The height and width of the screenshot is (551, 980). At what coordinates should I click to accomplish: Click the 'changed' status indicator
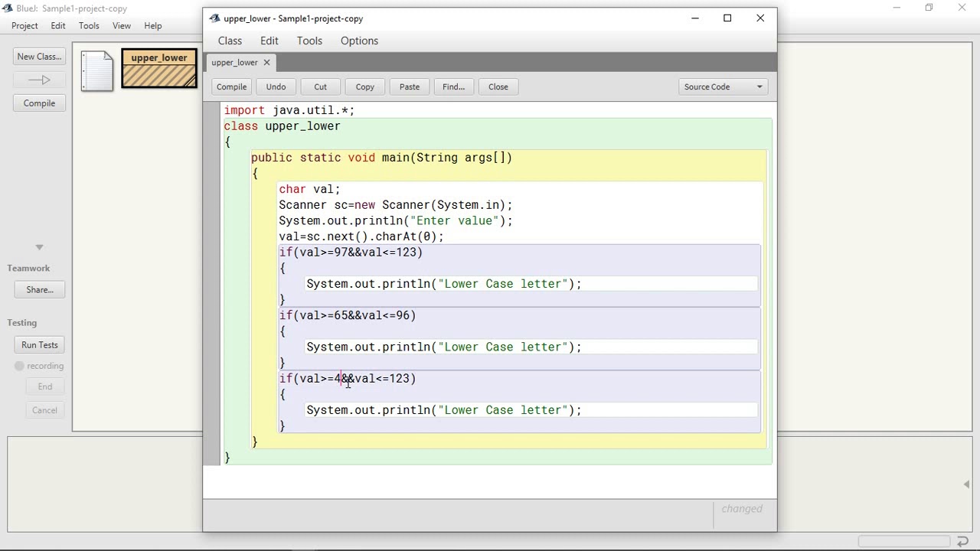pyautogui.click(x=742, y=509)
